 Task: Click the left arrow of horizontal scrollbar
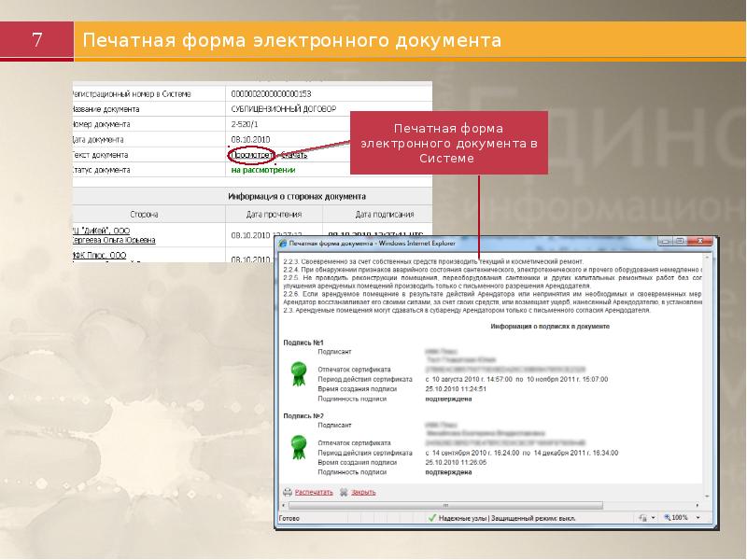click(283, 504)
